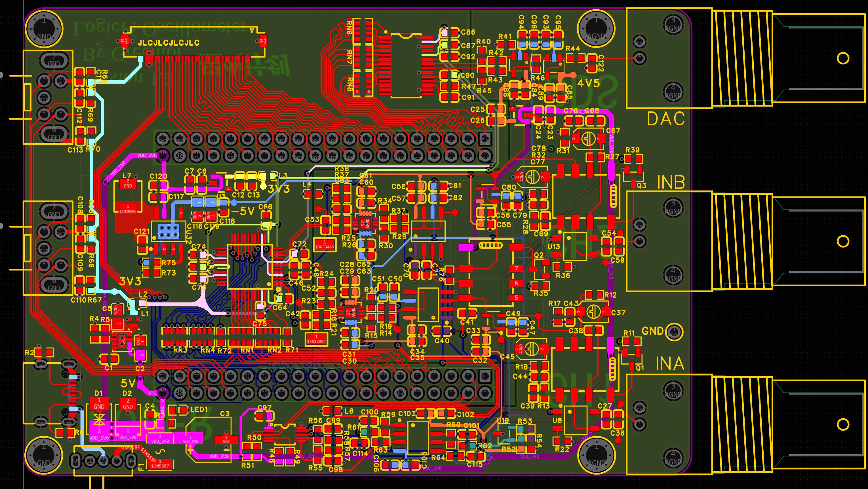
Task: Click the U8 designator label
Action: pyautogui.click(x=557, y=420)
